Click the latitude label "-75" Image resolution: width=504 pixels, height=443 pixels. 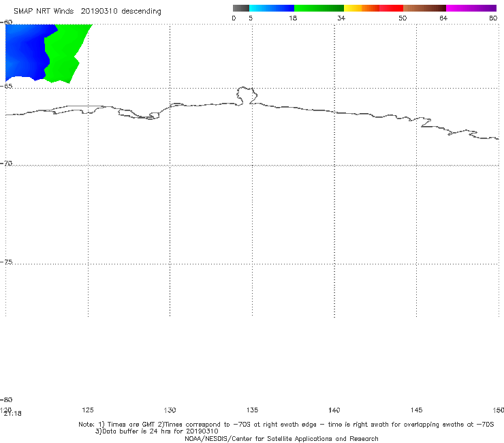coord(6,262)
